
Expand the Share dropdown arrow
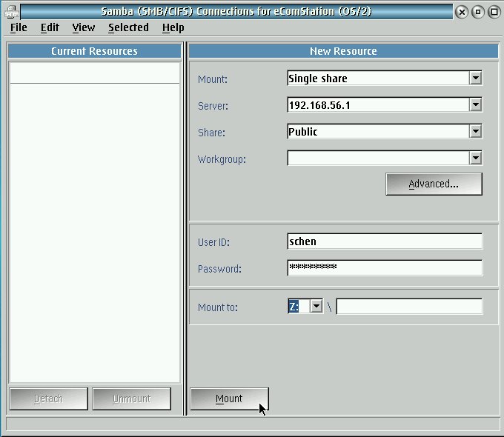(x=475, y=131)
